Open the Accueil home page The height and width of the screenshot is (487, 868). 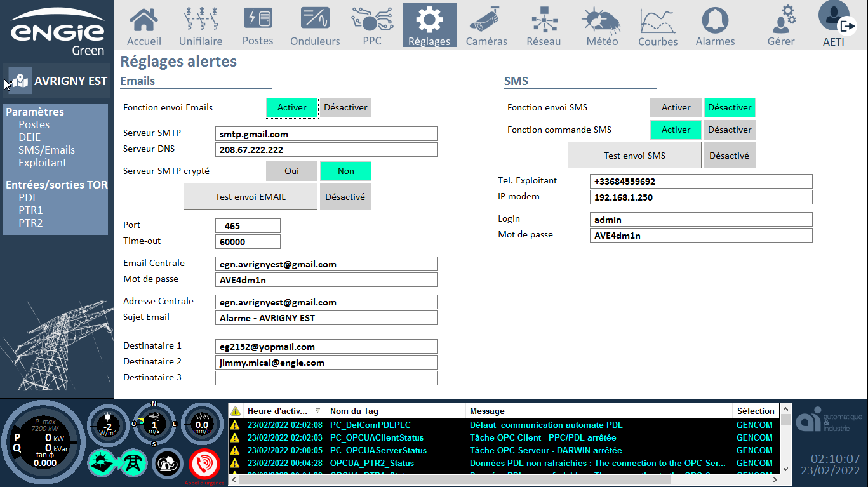(144, 25)
